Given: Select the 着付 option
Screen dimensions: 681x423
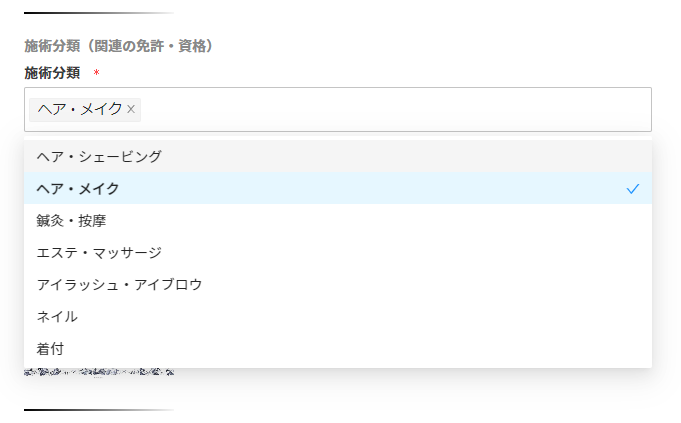Looking at the screenshot, I should (x=51, y=348).
